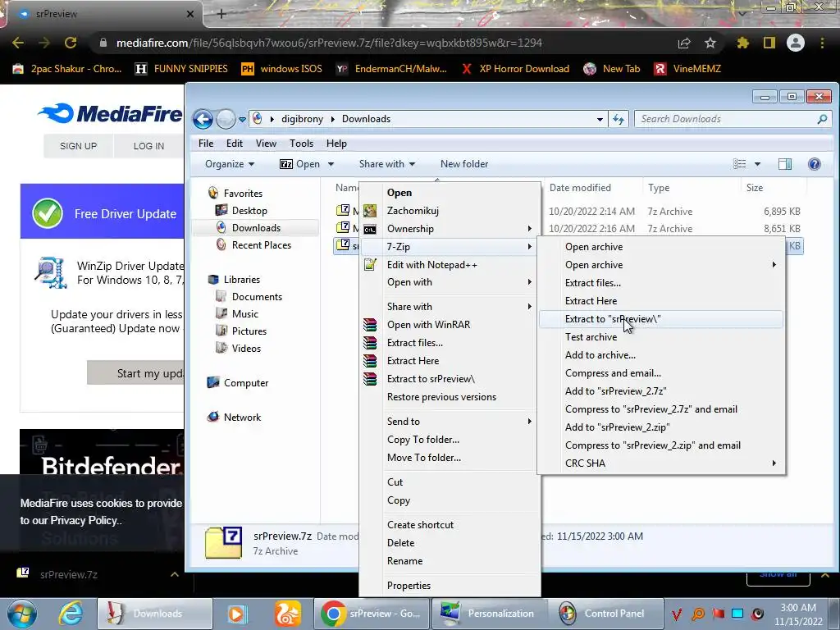The image size is (840, 630).
Task: Switch to the Control Panel taskbar window
Action: pyautogui.click(x=606, y=614)
